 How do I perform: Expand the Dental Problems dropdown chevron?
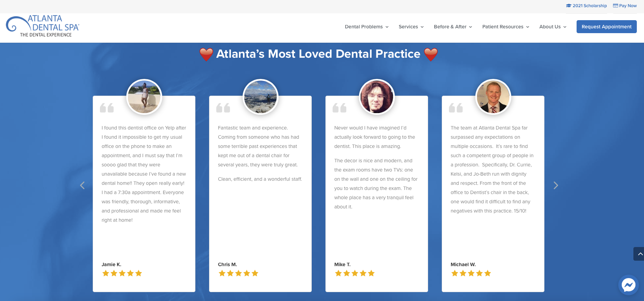point(387,27)
